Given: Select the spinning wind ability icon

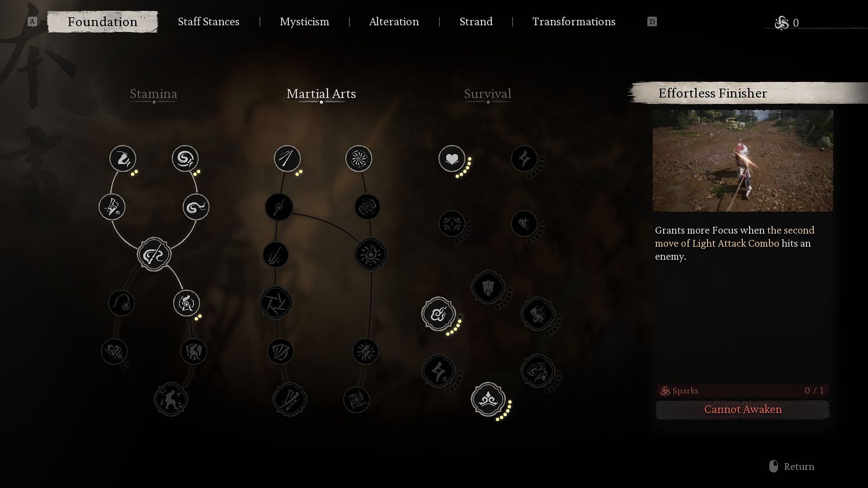Looking at the screenshot, I should pyautogui.click(x=358, y=159).
